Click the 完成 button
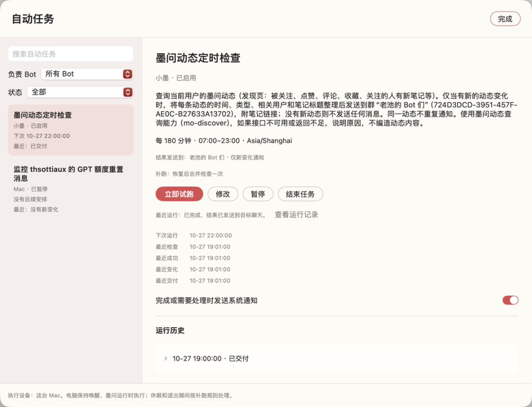Viewport: 532px width, 407px height. pos(505,19)
